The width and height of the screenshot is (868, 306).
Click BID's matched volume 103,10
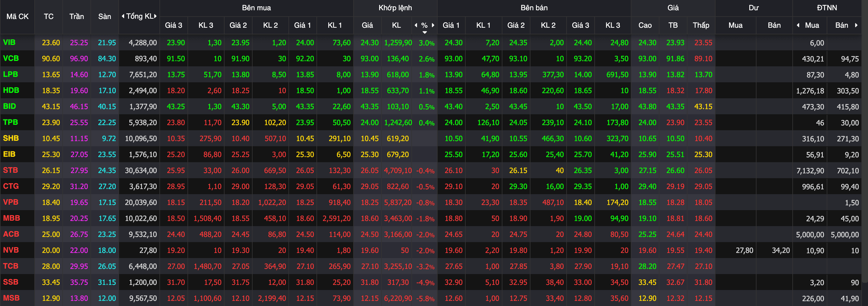point(398,106)
